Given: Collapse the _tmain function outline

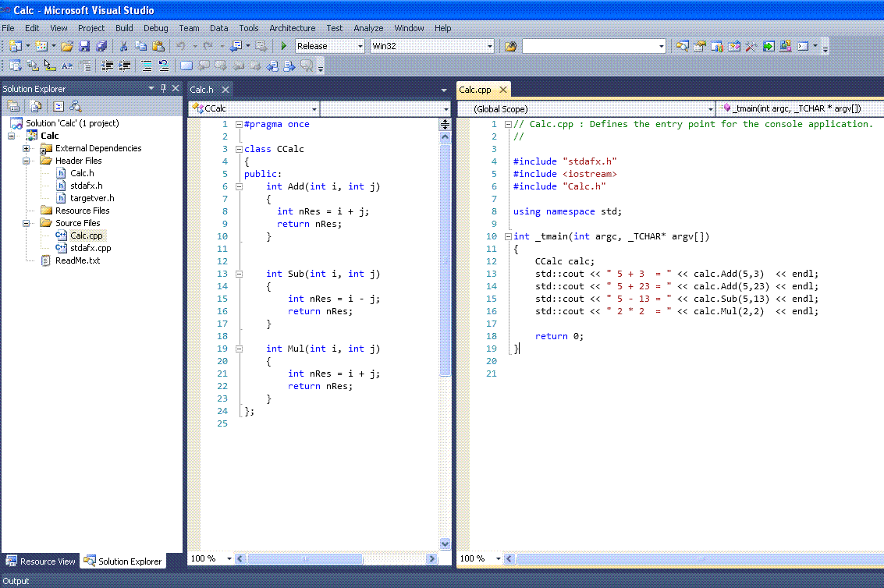Looking at the screenshot, I should pos(508,237).
